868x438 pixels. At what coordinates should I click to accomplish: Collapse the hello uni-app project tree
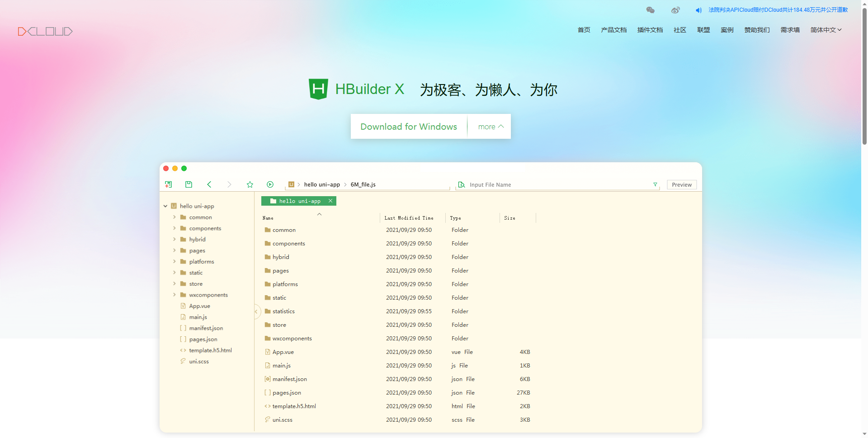coord(165,206)
